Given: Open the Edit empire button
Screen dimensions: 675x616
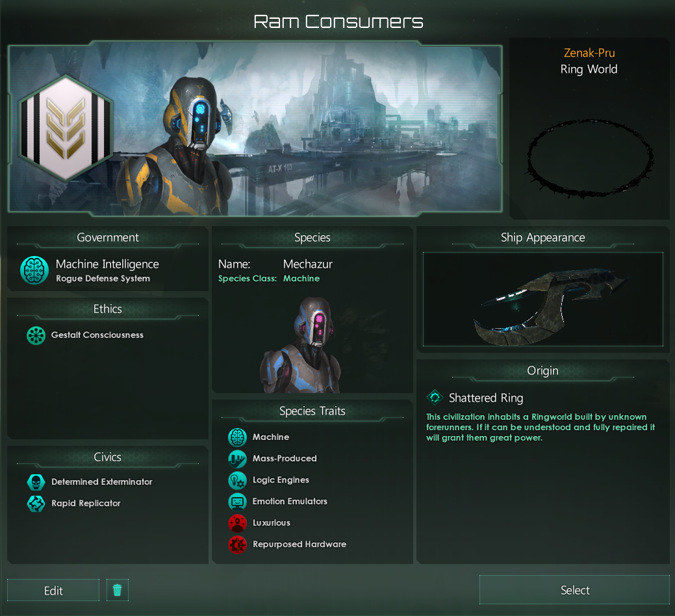Looking at the screenshot, I should (53, 590).
